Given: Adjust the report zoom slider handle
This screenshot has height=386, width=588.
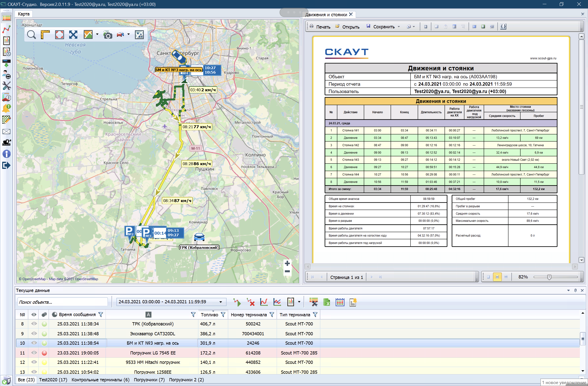Looking at the screenshot, I should [x=549, y=277].
